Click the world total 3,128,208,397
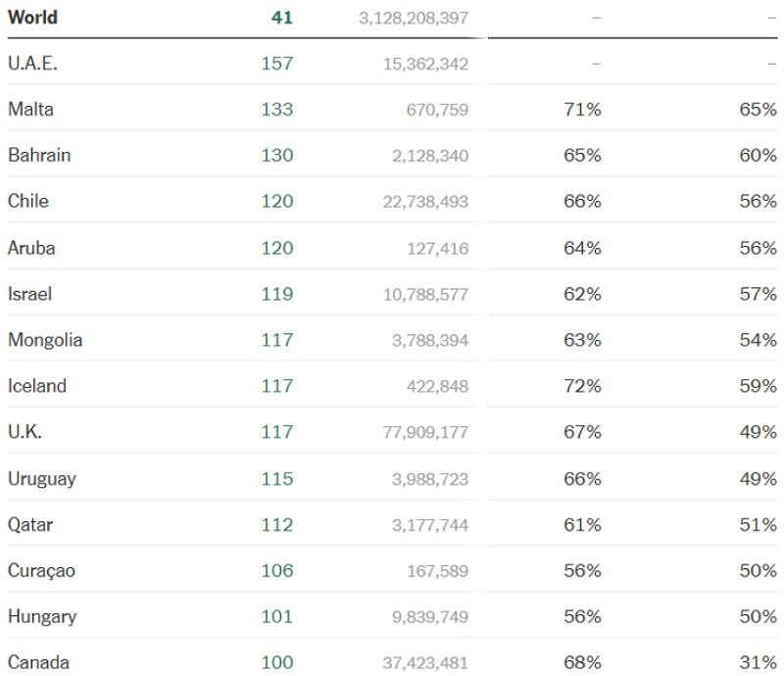 [x=413, y=18]
